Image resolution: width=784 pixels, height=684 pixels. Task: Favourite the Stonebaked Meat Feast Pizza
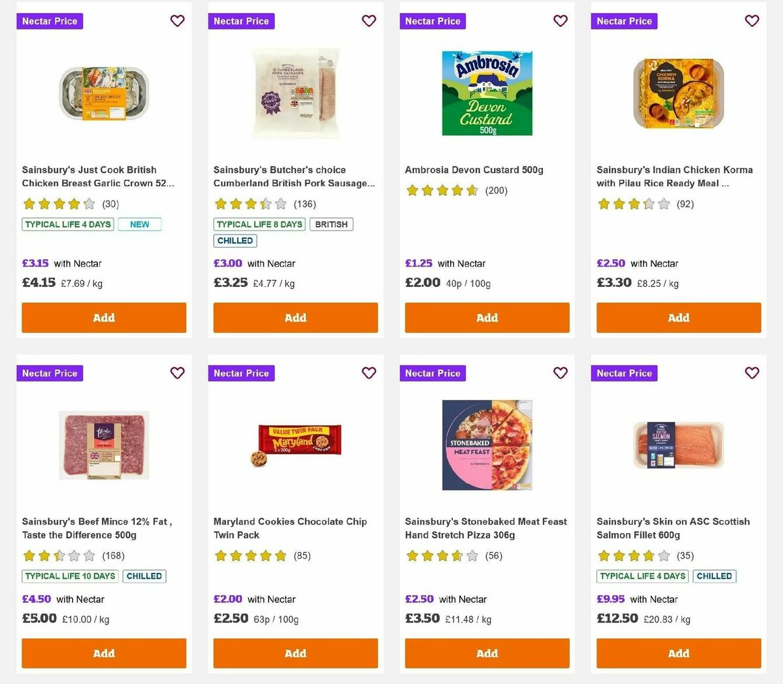[x=560, y=372]
